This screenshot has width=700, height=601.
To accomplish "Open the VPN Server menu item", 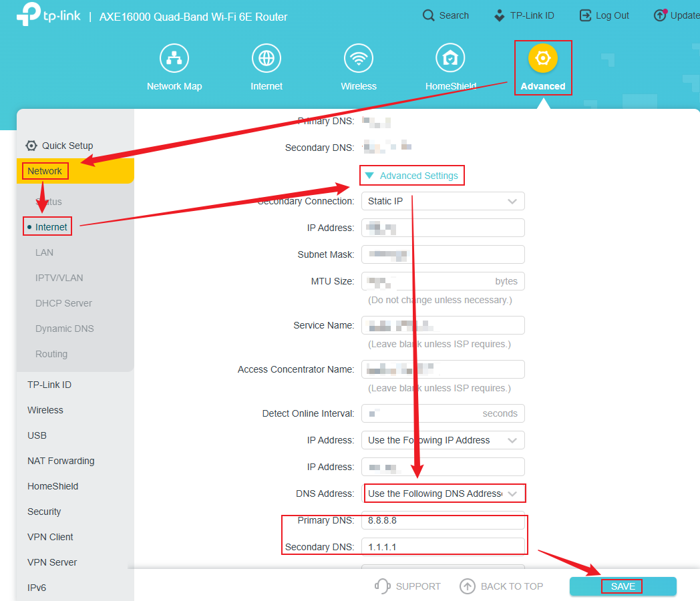I will tap(52, 562).
